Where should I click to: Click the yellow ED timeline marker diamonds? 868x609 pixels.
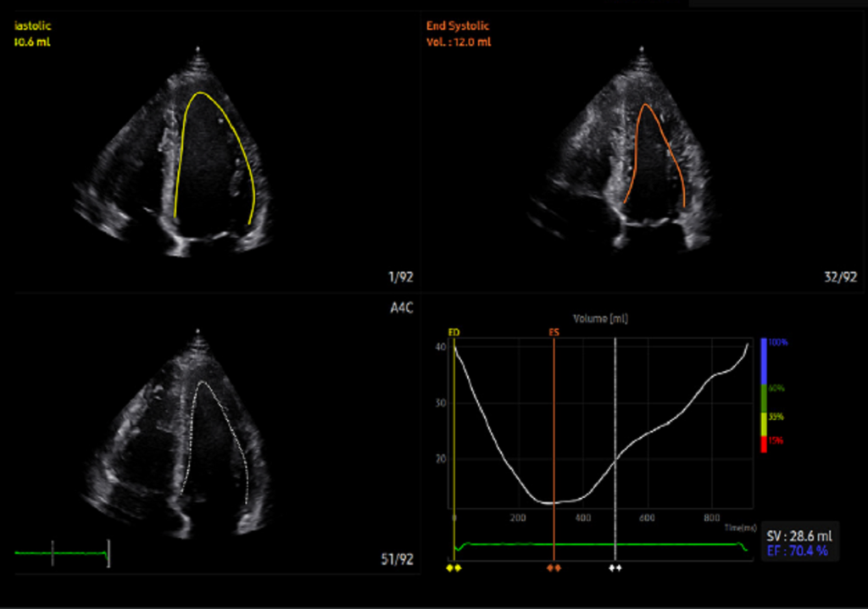[453, 568]
